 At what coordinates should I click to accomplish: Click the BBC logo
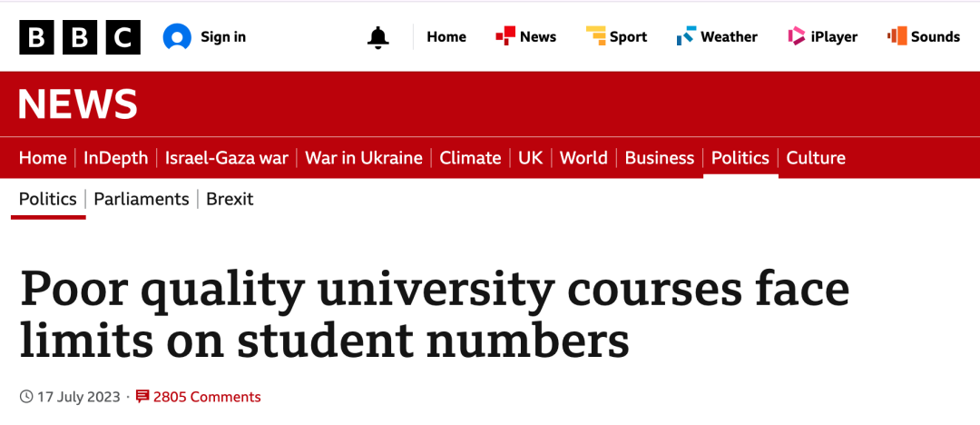[80, 37]
